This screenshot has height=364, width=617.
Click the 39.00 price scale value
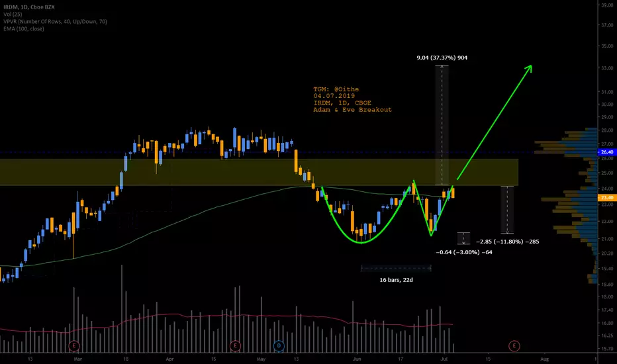pos(607,5)
